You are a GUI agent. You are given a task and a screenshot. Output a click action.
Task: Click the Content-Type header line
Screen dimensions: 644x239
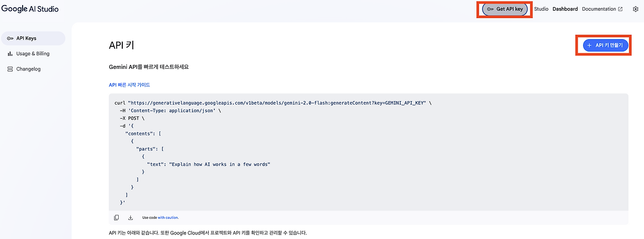[x=171, y=110]
